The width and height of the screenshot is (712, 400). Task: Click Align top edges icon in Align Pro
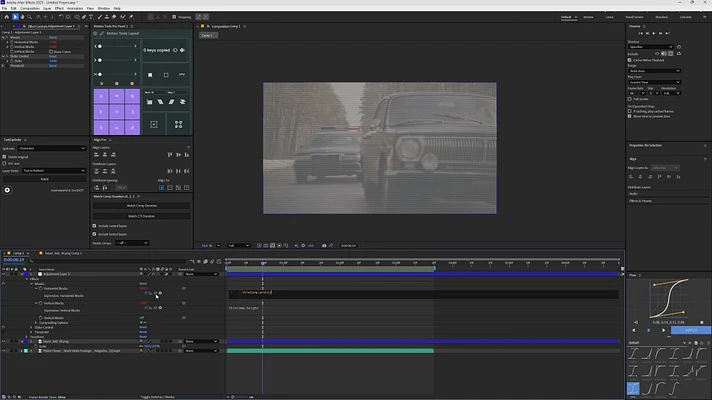point(170,155)
